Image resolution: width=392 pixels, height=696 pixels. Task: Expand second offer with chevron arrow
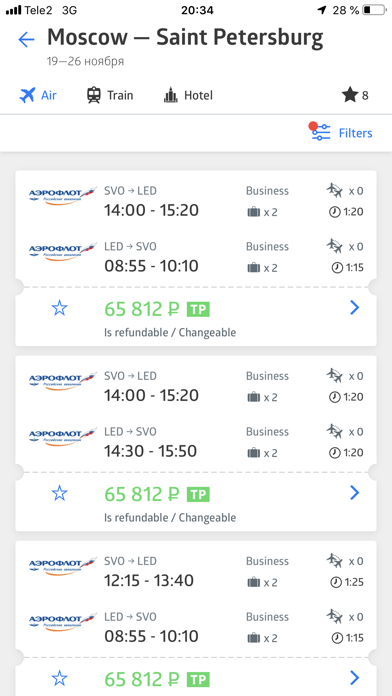[354, 492]
